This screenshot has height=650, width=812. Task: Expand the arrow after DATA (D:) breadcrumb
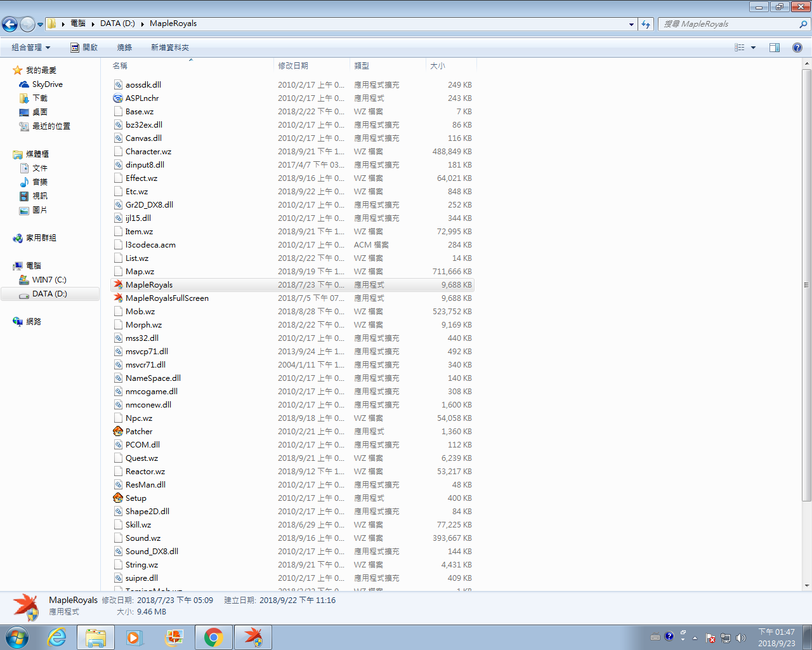click(x=143, y=23)
